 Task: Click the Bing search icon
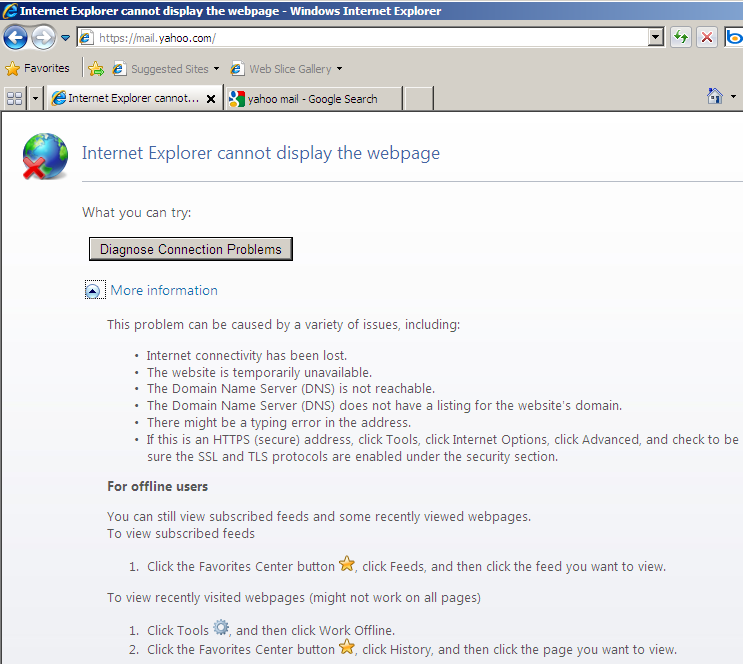click(x=734, y=37)
